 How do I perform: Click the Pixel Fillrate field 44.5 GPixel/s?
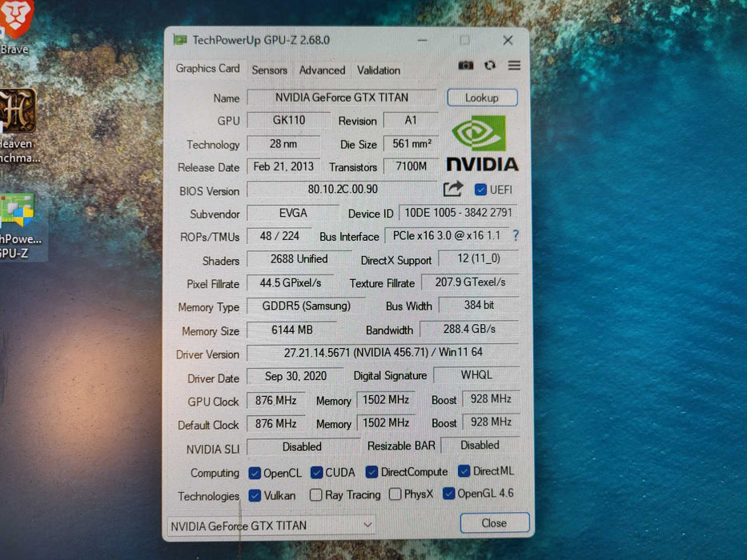[x=290, y=283]
